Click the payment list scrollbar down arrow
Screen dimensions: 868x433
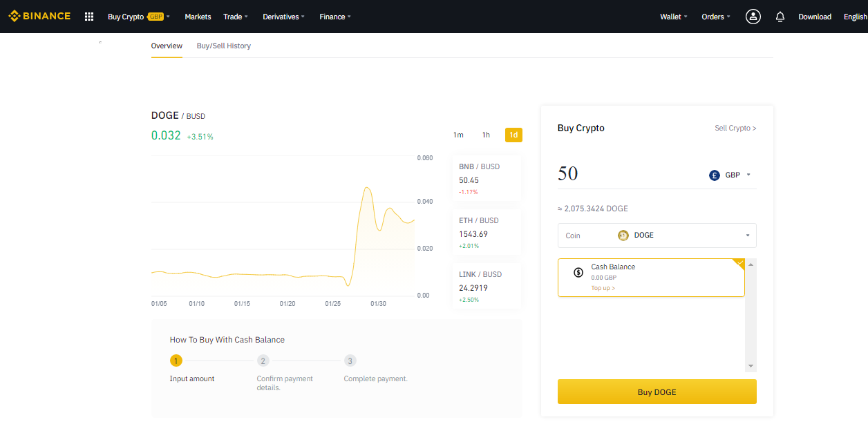point(751,366)
